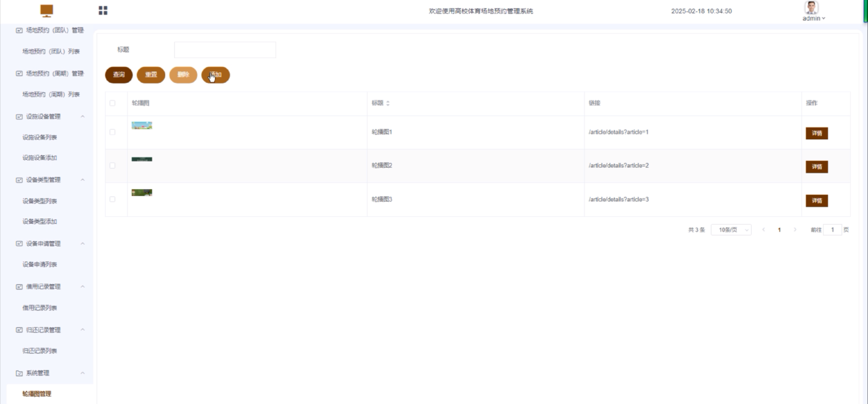Viewport: 868px width, 404px height.
Task: Click 详情 for 轮播图2
Action: pos(817,167)
